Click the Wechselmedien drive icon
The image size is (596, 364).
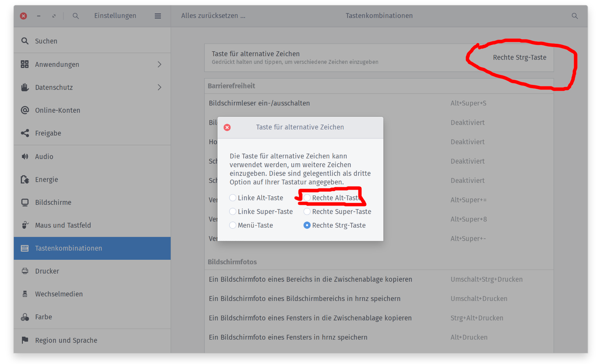[x=25, y=294]
